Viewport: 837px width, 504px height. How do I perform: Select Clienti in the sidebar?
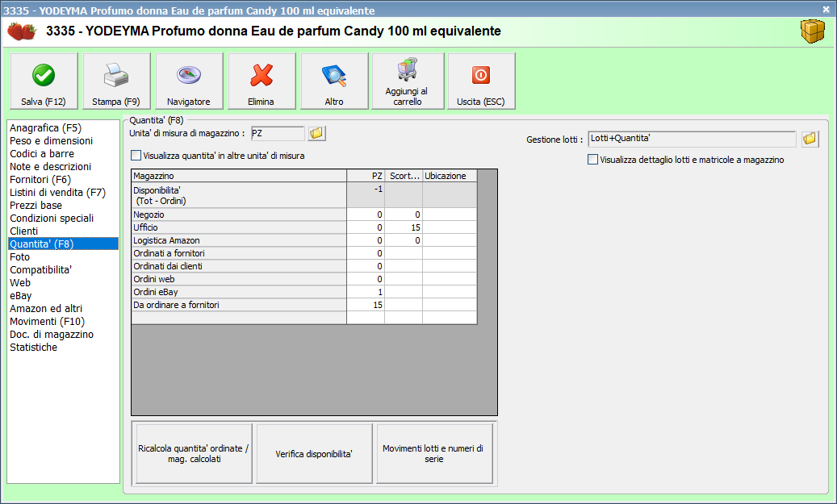(63, 231)
